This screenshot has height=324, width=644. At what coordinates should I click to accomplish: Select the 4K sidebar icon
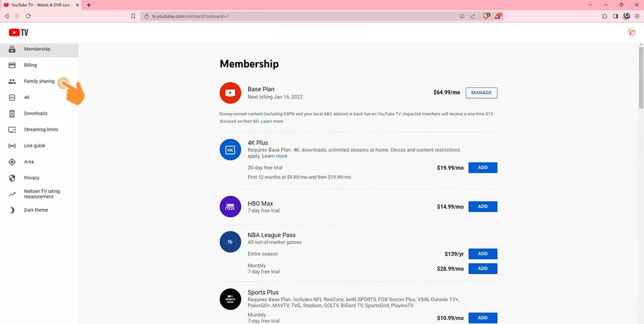coord(12,97)
